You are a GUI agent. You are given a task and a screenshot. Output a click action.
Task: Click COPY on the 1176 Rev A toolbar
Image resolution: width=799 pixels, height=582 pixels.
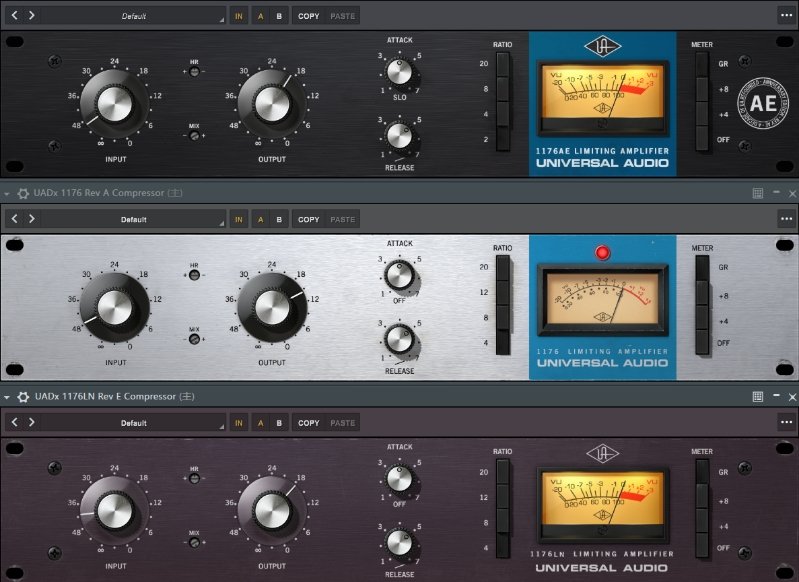click(x=308, y=219)
